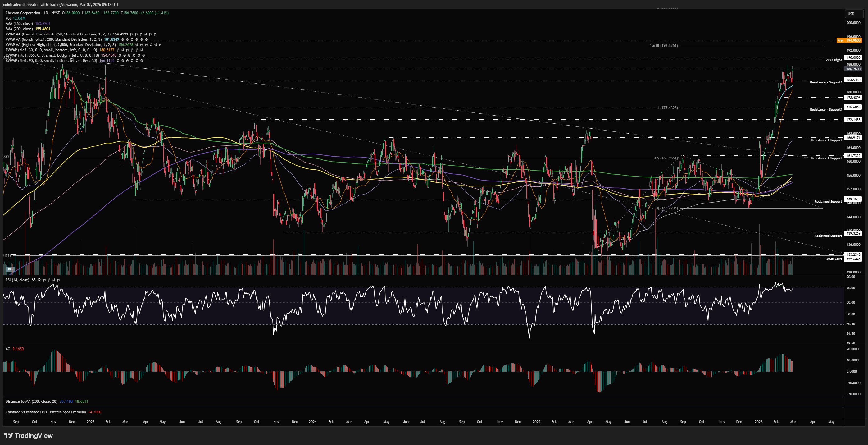Screen dimensions: 868x445
Task: Click Coinbase vs Binance Premium pane title
Action: (x=45, y=412)
